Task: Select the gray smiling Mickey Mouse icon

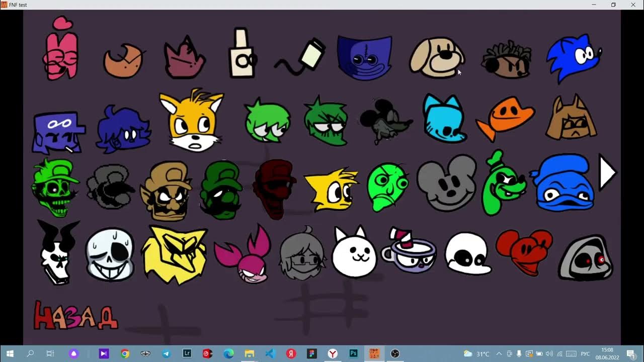Action: [x=447, y=183]
